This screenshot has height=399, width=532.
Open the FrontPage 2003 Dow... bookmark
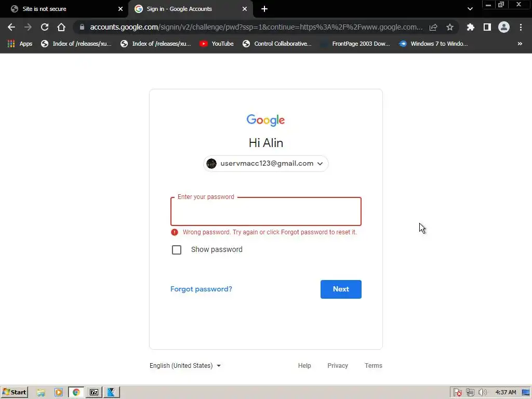pos(355,44)
